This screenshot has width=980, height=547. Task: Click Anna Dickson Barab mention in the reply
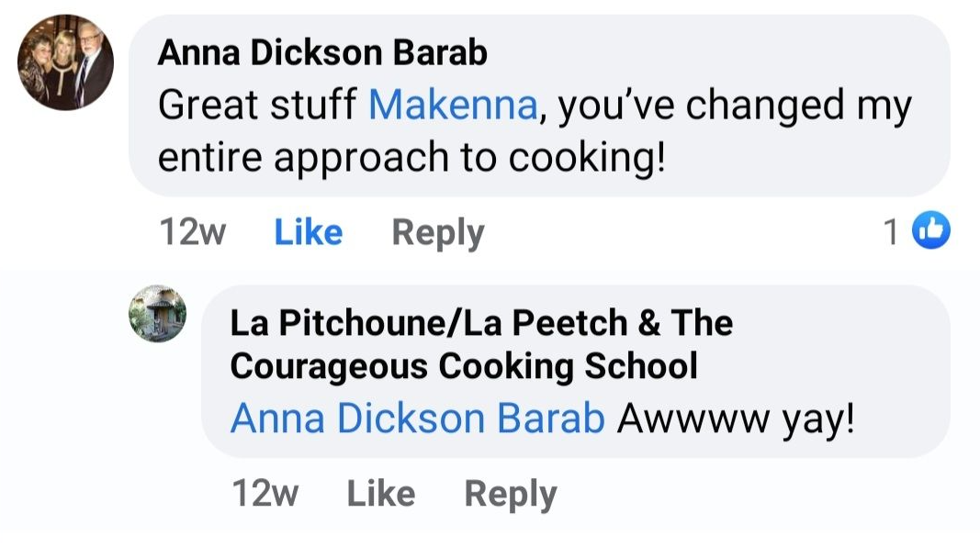point(417,419)
